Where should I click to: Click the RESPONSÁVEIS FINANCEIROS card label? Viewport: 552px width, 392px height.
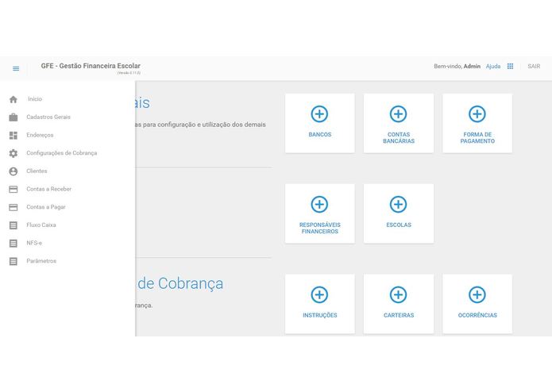[319, 228]
